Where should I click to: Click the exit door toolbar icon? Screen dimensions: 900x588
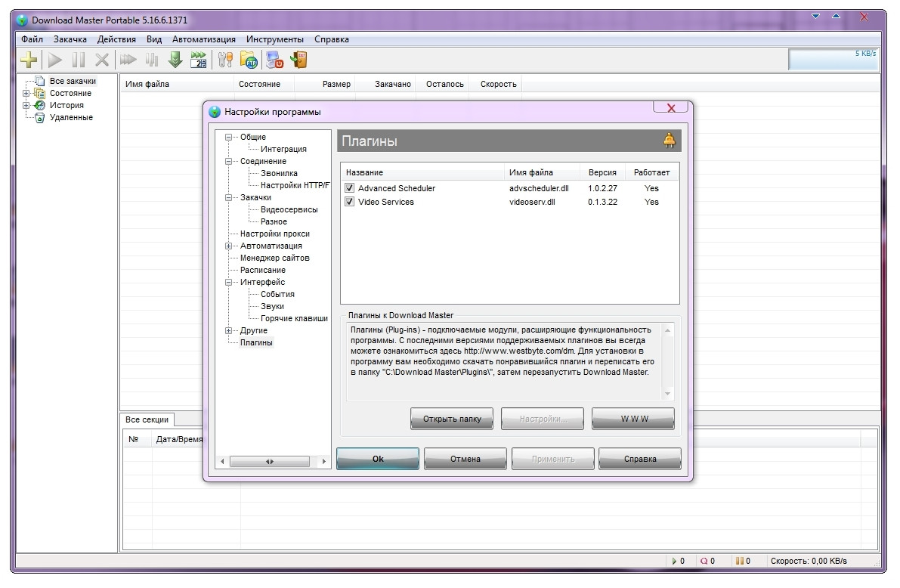click(x=298, y=60)
